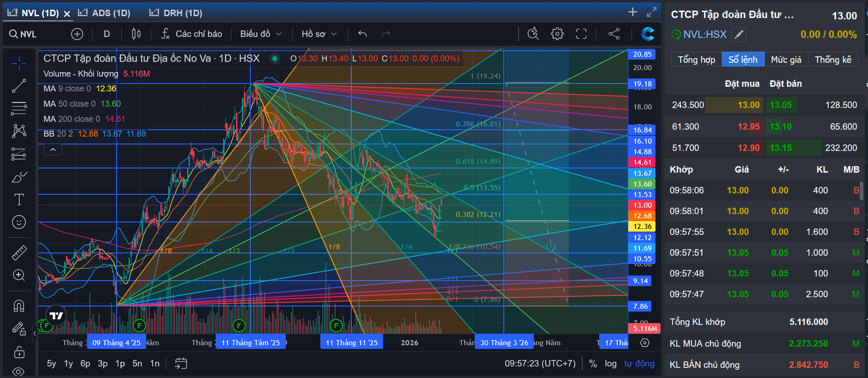Set chart range to 6p
868x378 pixels.
pyautogui.click(x=85, y=364)
